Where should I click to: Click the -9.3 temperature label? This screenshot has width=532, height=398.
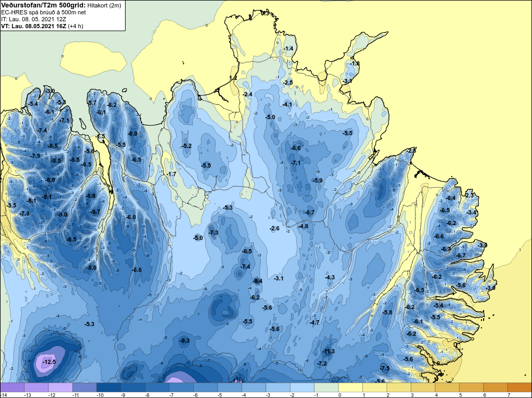[x=184, y=341]
